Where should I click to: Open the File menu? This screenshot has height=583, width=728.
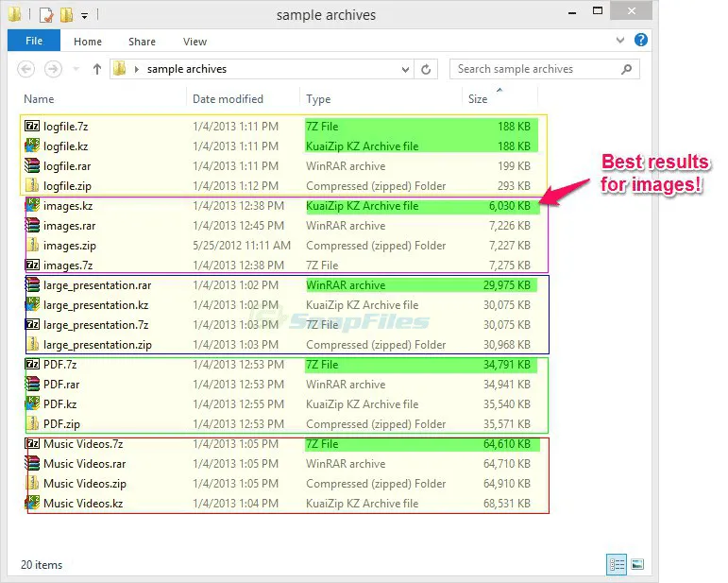34,41
